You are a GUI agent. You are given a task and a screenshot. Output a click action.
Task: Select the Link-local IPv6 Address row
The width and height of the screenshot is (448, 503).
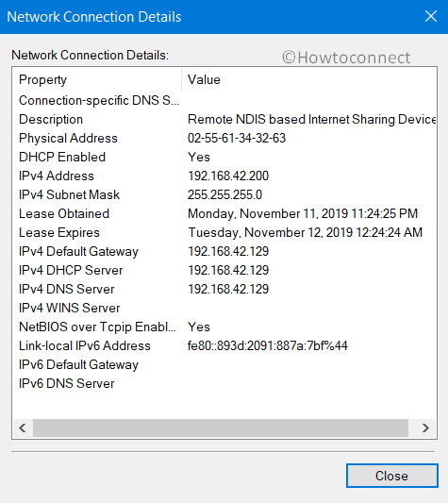(224, 345)
